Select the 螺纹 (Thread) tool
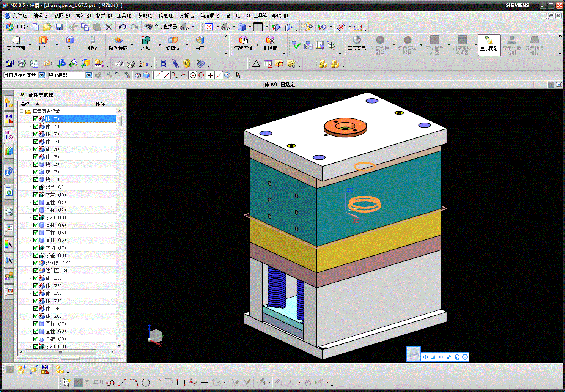The width and height of the screenshot is (565, 392). (x=93, y=43)
